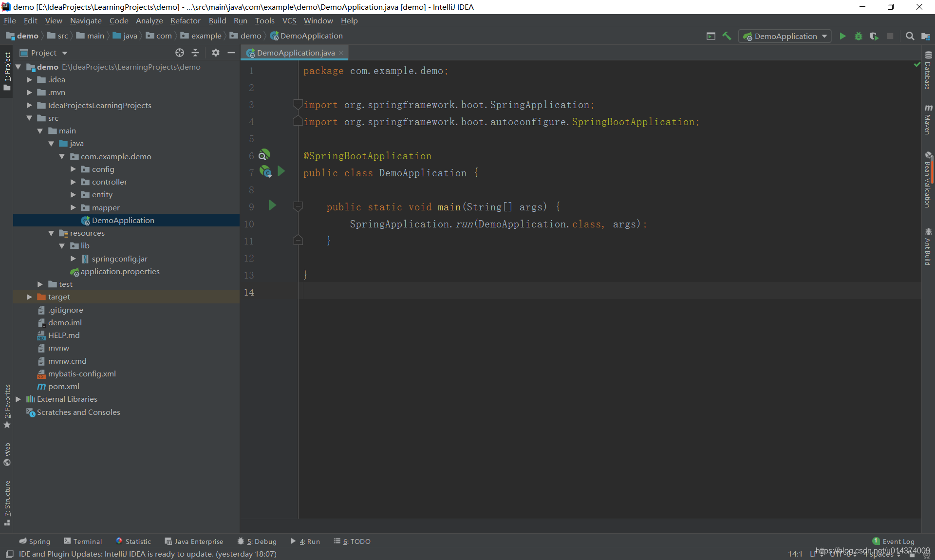Start debugging with the bug icon
This screenshot has width=935, height=560.
[859, 36]
